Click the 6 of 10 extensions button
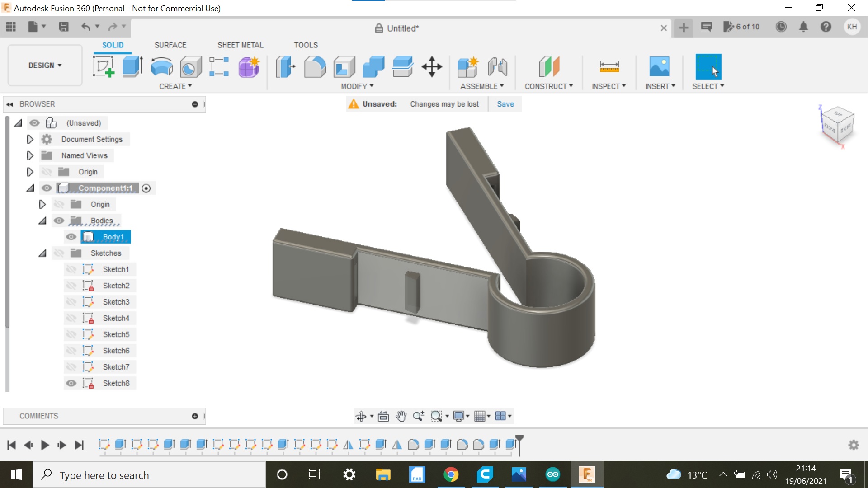The width and height of the screenshot is (868, 488). pos(741,27)
